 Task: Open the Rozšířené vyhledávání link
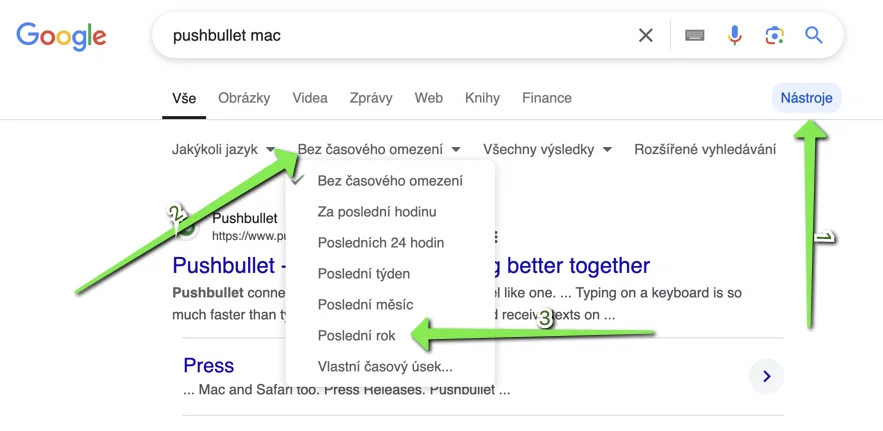point(705,149)
